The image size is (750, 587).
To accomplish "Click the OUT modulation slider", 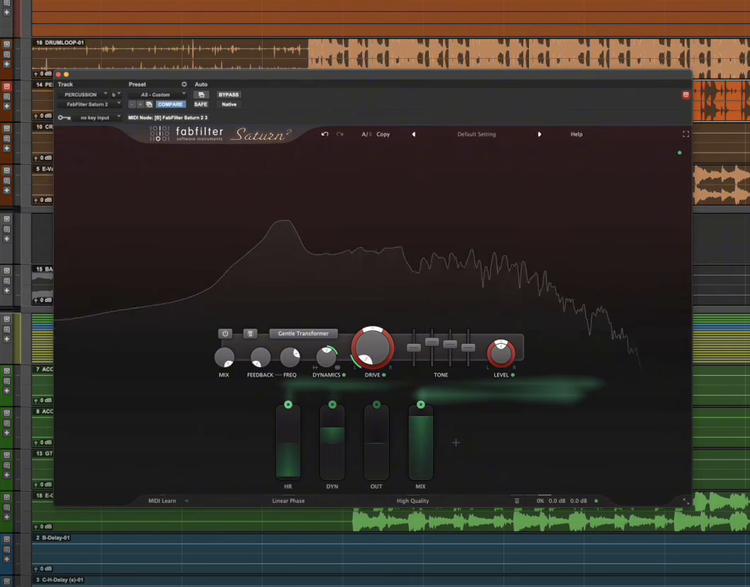I will (376, 443).
